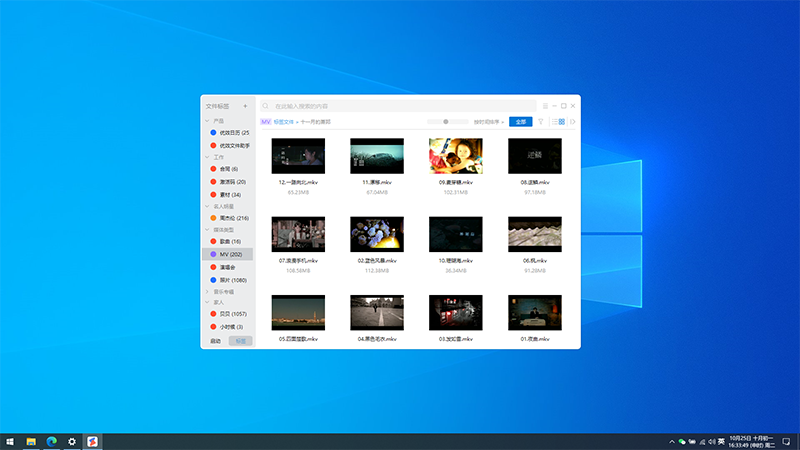Focus the search input field
The image size is (800, 450).
(x=398, y=106)
